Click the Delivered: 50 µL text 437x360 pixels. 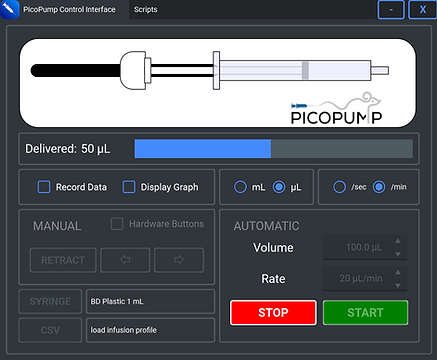coord(68,149)
